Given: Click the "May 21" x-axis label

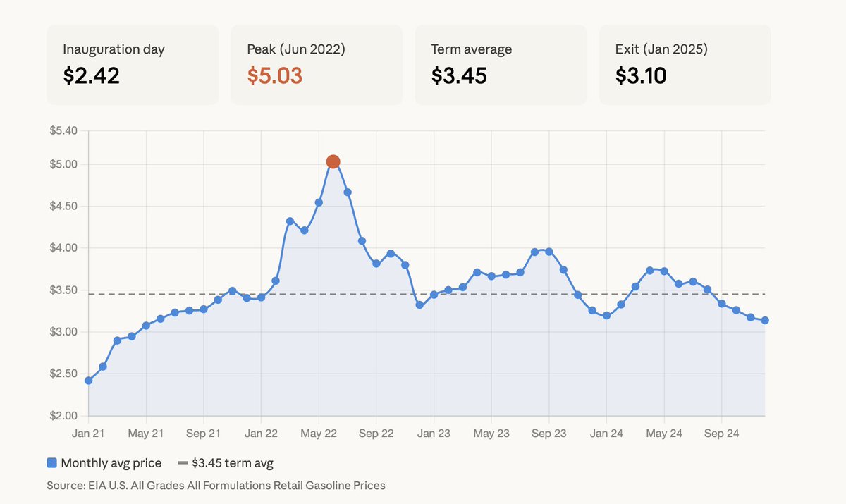Looking at the screenshot, I should (146, 434).
